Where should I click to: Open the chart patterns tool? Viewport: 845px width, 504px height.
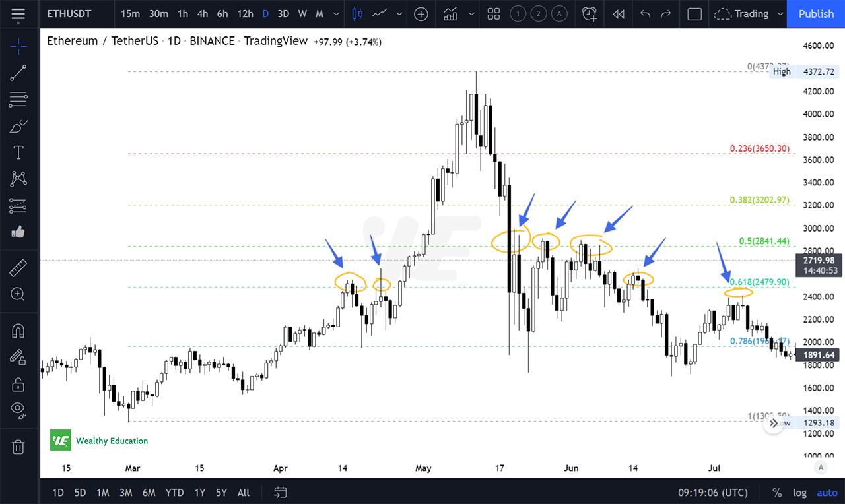pyautogui.click(x=18, y=179)
